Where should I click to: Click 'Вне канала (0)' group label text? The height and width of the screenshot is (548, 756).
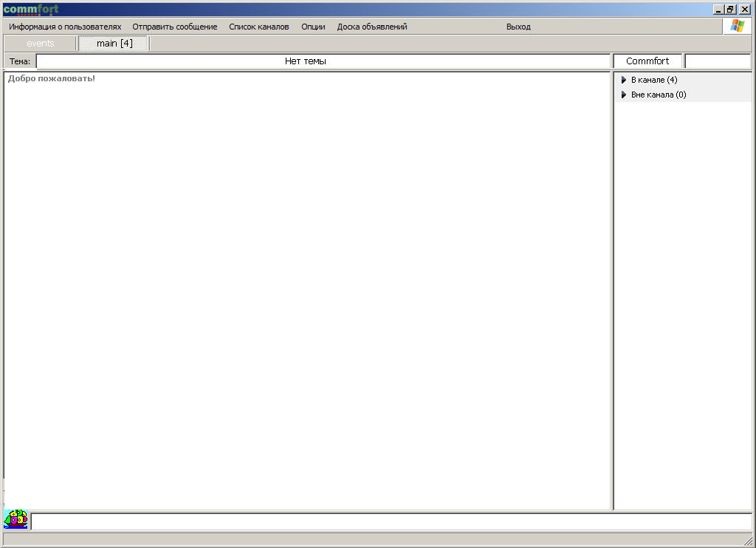[x=658, y=95]
